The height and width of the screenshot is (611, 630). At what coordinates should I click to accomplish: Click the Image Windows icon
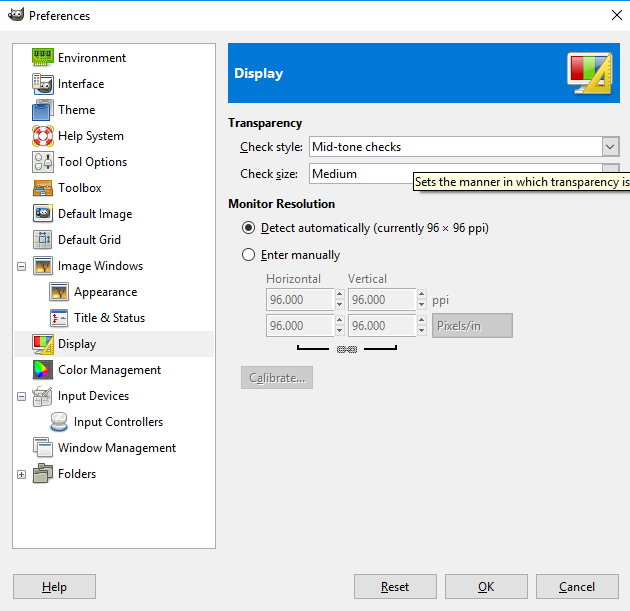(43, 266)
